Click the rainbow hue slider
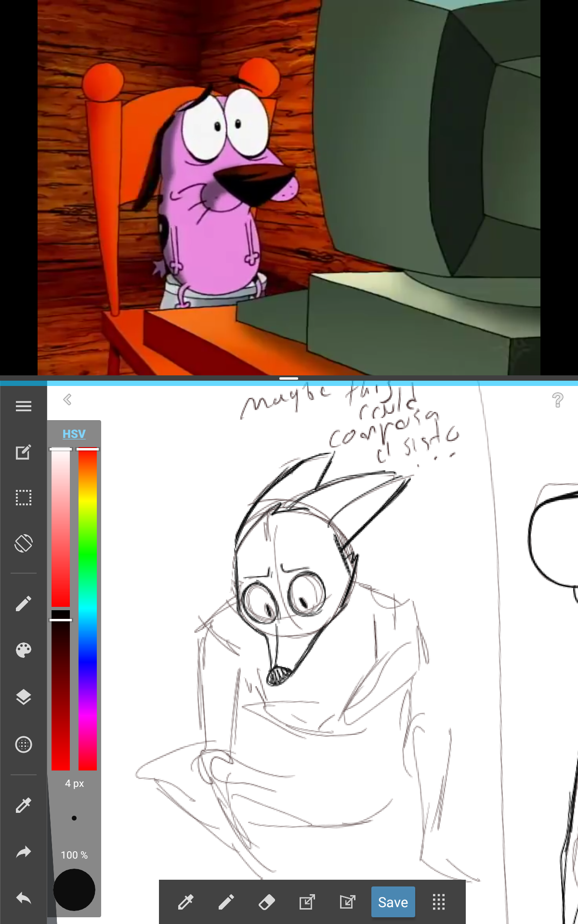Image resolution: width=578 pixels, height=924 pixels. click(x=88, y=610)
